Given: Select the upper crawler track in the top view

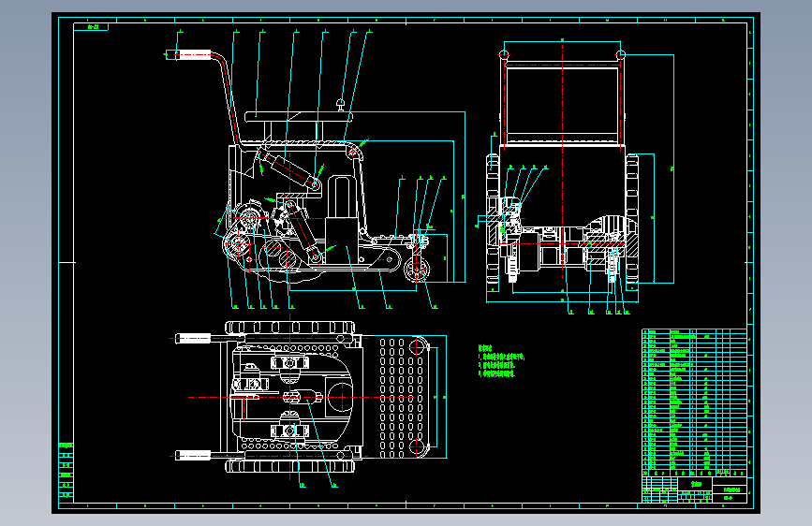Looking at the screenshot, I should (290, 328).
